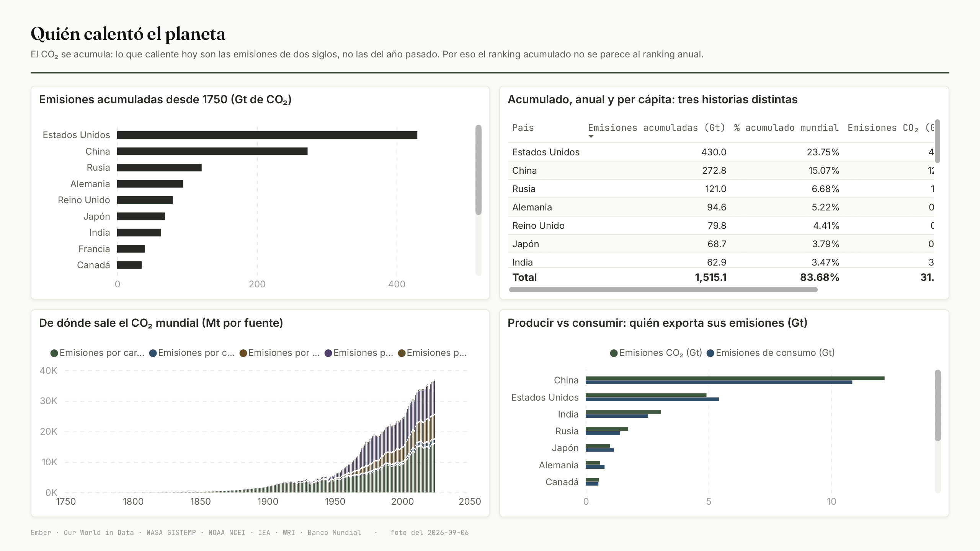Click the '272.8' value in the table
This screenshot has height=551, width=980.
point(714,171)
